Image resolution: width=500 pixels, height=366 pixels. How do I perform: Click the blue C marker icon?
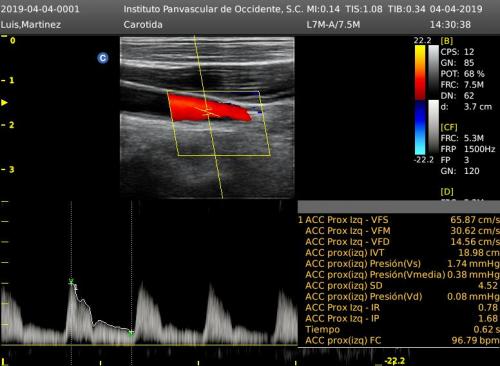pyautogui.click(x=103, y=58)
